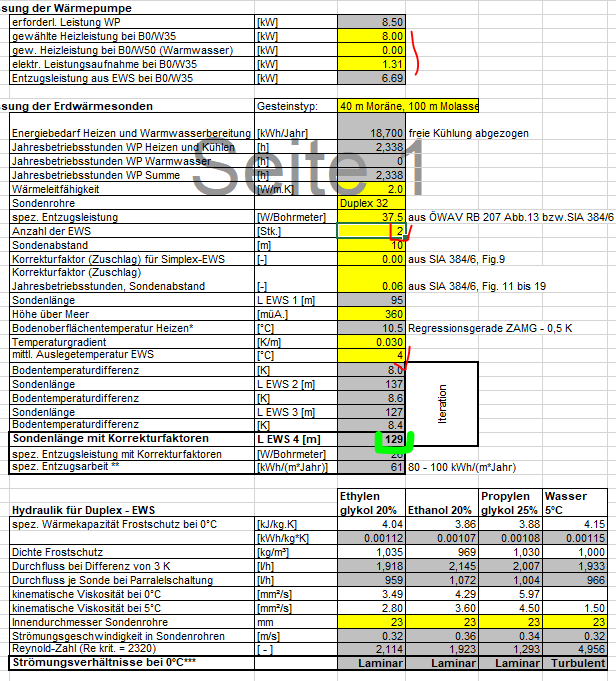This screenshot has height=681, width=616.
Task: Select Temperaturgradient value 0.030
Action: coord(371,342)
